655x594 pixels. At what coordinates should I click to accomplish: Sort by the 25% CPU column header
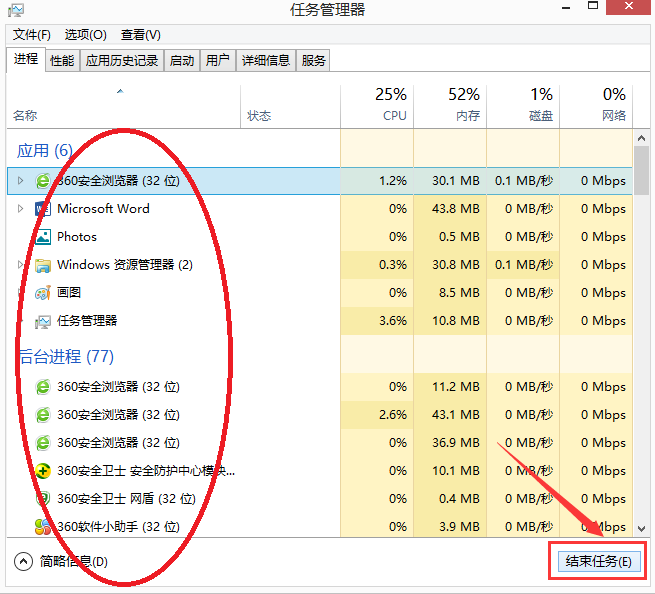click(377, 106)
